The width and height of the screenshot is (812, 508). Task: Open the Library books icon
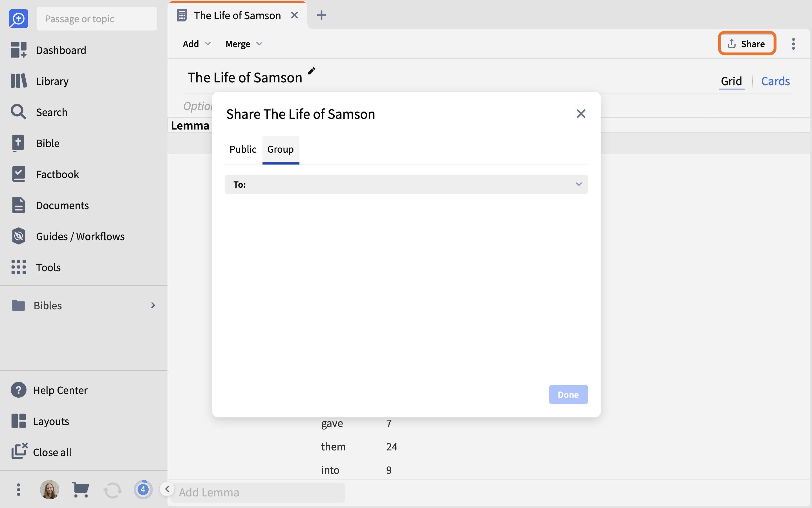coord(18,81)
